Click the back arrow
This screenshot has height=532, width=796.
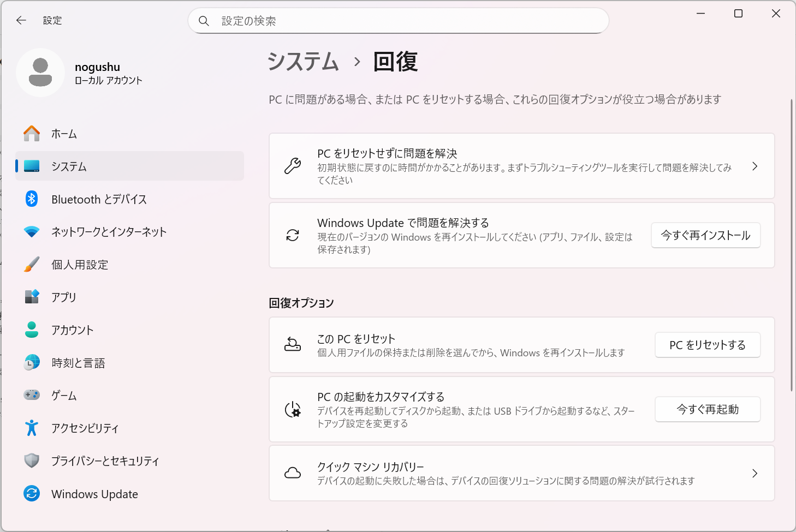pyautogui.click(x=21, y=20)
